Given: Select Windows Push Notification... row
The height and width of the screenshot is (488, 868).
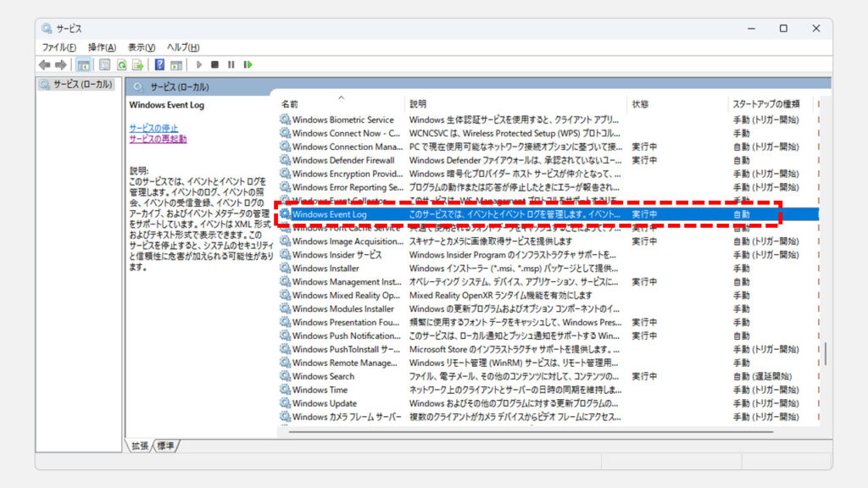Looking at the screenshot, I should click(548, 335).
